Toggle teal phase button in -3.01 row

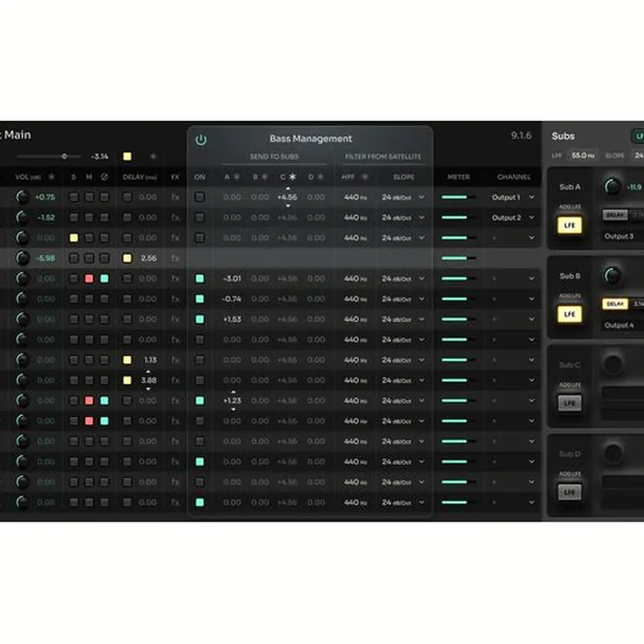(x=105, y=278)
